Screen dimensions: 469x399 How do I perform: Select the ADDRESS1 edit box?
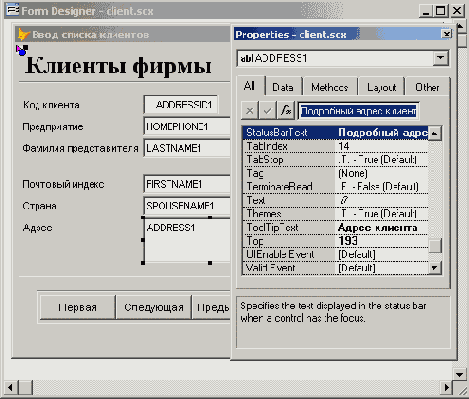(187, 240)
